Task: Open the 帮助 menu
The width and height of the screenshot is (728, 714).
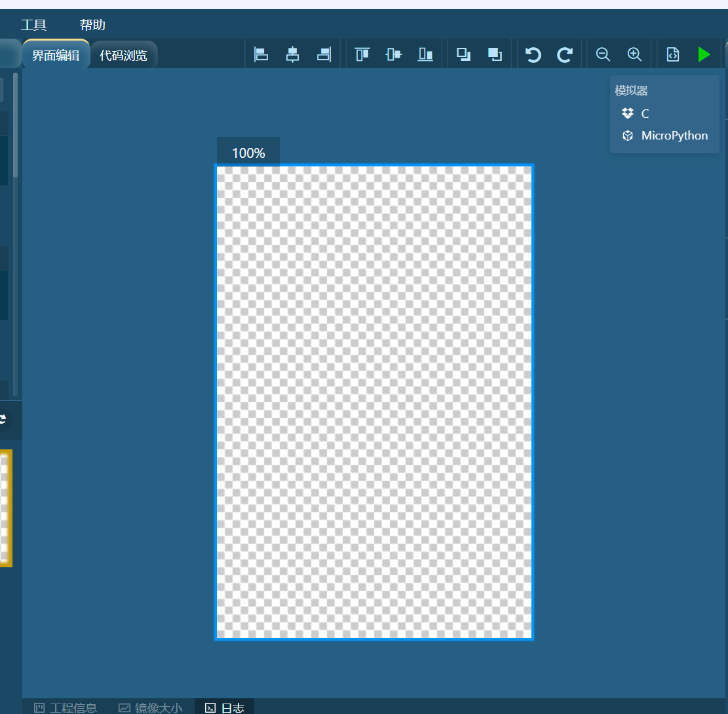Action: 92,25
